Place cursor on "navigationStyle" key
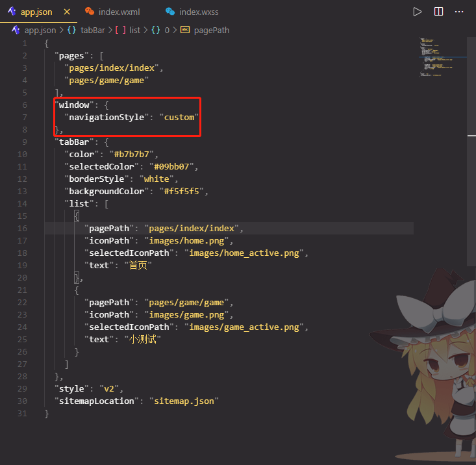The height and width of the screenshot is (465, 476). click(106, 118)
